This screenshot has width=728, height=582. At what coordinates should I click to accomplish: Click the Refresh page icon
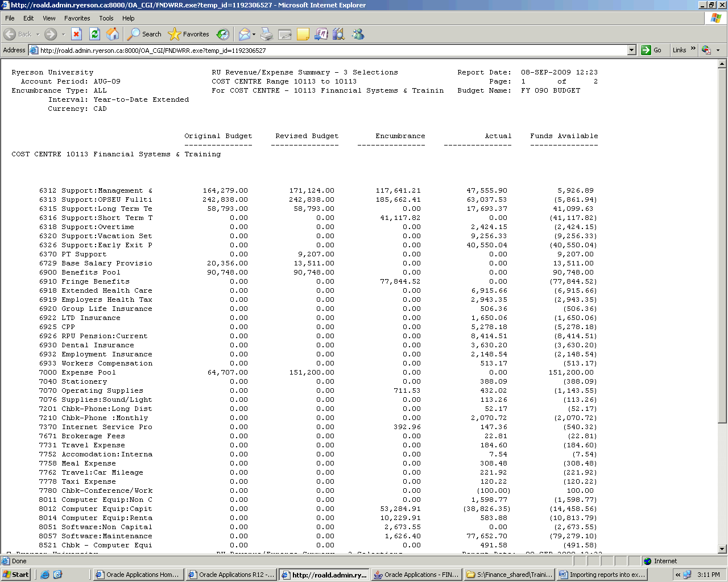[x=95, y=34]
